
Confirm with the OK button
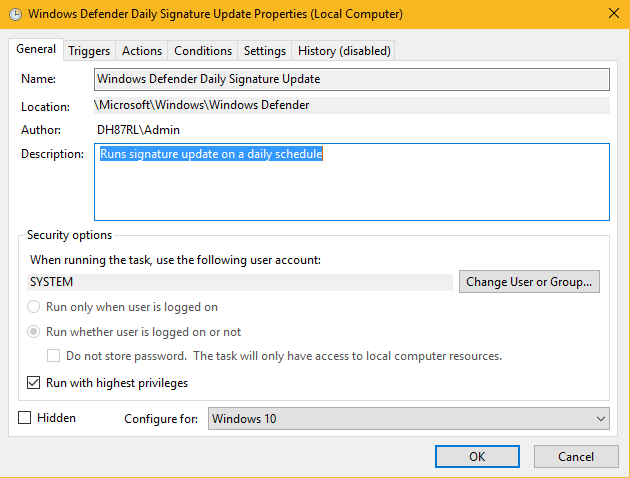(477, 456)
